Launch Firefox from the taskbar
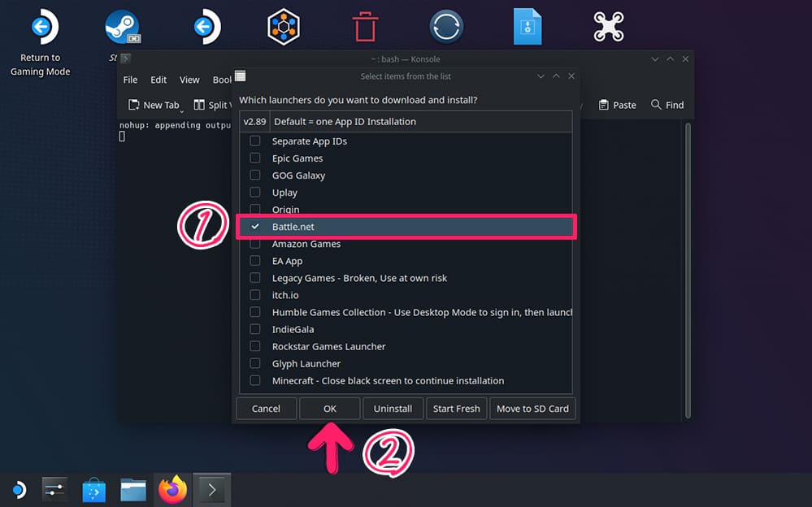This screenshot has height=507, width=812. [172, 489]
